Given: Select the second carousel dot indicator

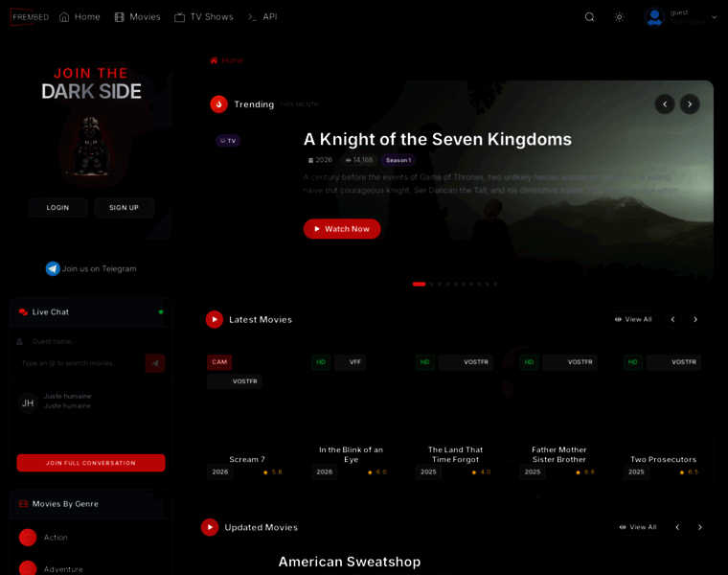Looking at the screenshot, I should click(431, 284).
